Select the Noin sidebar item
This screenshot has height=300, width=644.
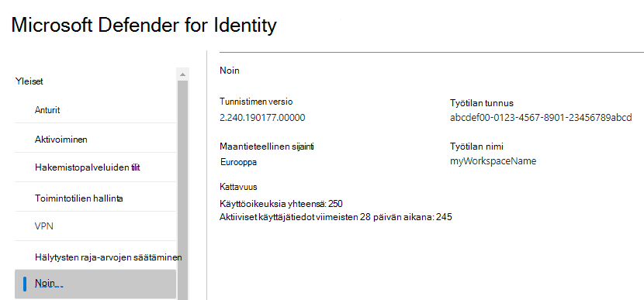(x=95, y=284)
